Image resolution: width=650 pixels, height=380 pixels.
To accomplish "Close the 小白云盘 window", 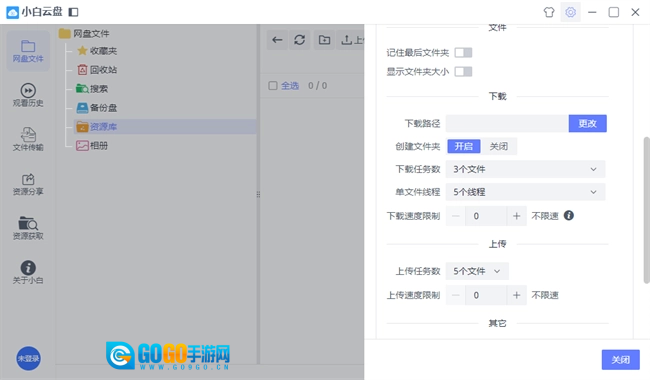I will point(635,12).
